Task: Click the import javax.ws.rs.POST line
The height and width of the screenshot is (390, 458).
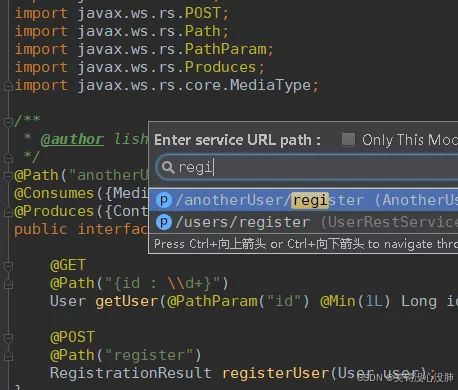Action: 122,13
